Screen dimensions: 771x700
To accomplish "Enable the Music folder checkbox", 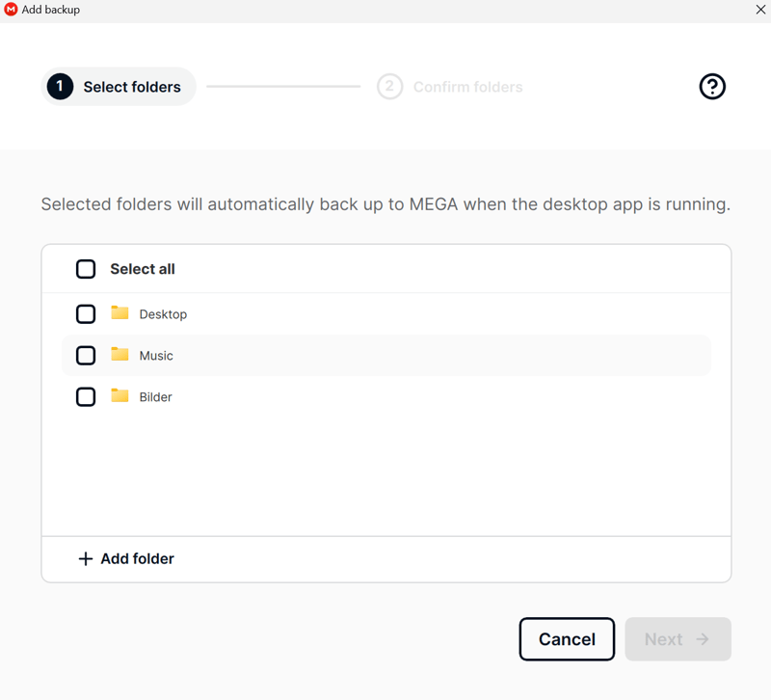I will click(x=86, y=355).
